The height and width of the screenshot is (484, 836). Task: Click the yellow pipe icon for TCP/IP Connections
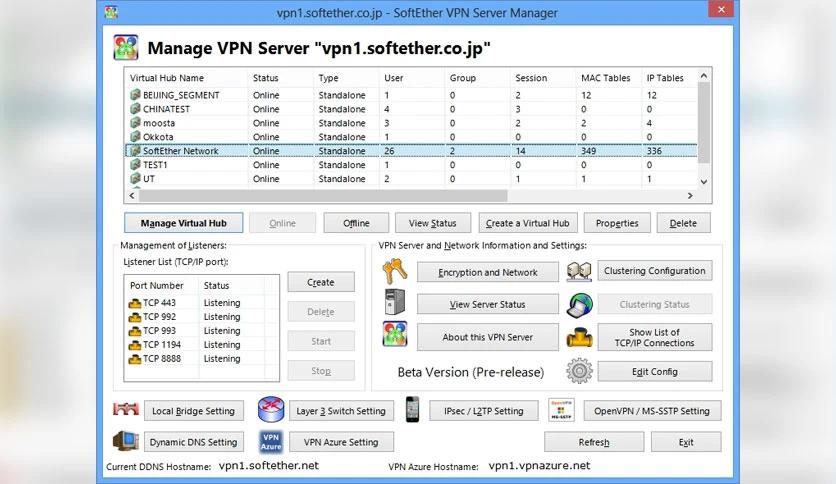point(580,337)
